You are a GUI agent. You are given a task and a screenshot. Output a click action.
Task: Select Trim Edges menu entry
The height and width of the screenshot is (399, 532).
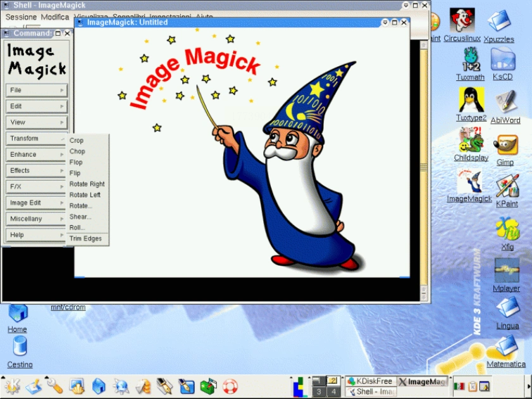pos(85,238)
